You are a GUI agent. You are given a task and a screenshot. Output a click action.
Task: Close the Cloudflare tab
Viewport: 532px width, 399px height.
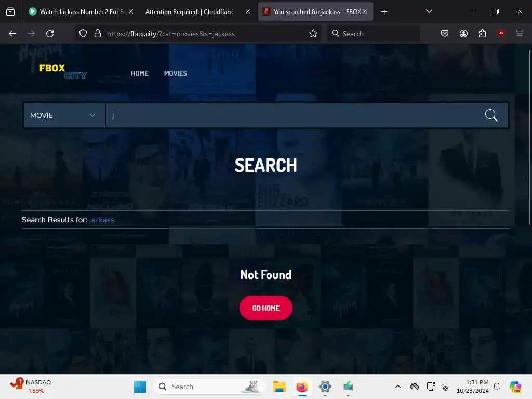[x=248, y=11]
